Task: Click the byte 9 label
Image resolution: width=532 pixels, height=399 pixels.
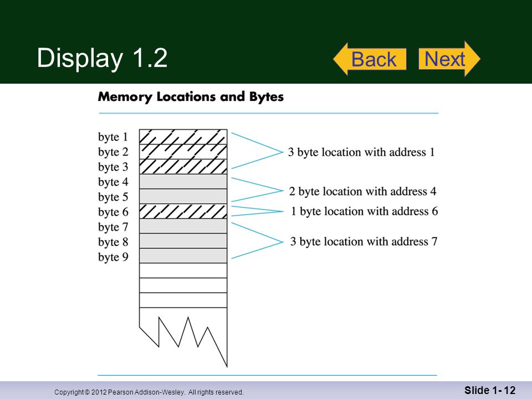Action: (x=113, y=257)
